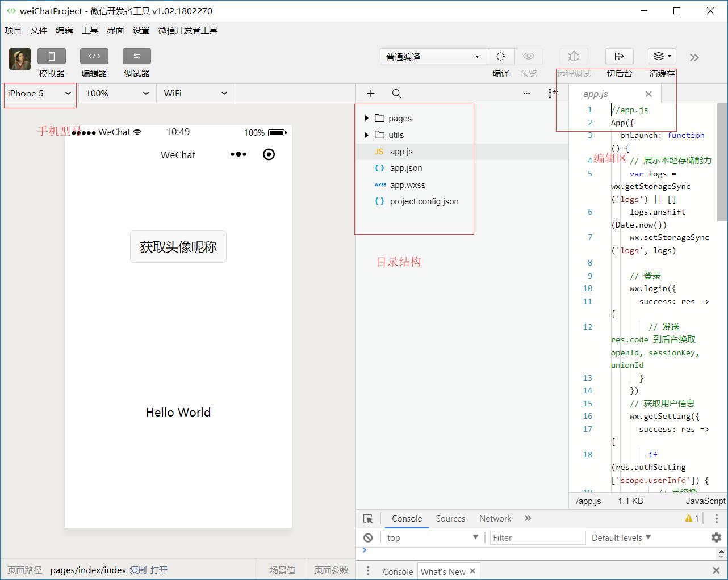The width and height of the screenshot is (728, 580).
Task: Select project.config.json in the file tree
Action: [462, 201]
